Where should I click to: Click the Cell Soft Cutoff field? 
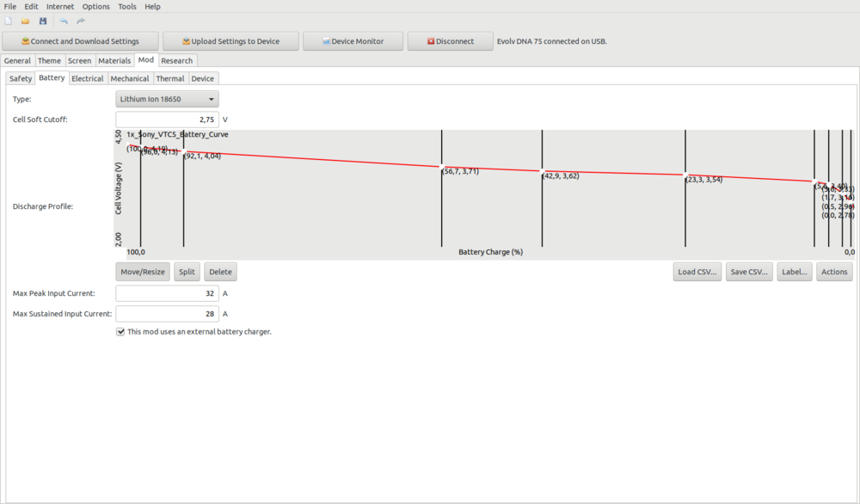coord(167,120)
